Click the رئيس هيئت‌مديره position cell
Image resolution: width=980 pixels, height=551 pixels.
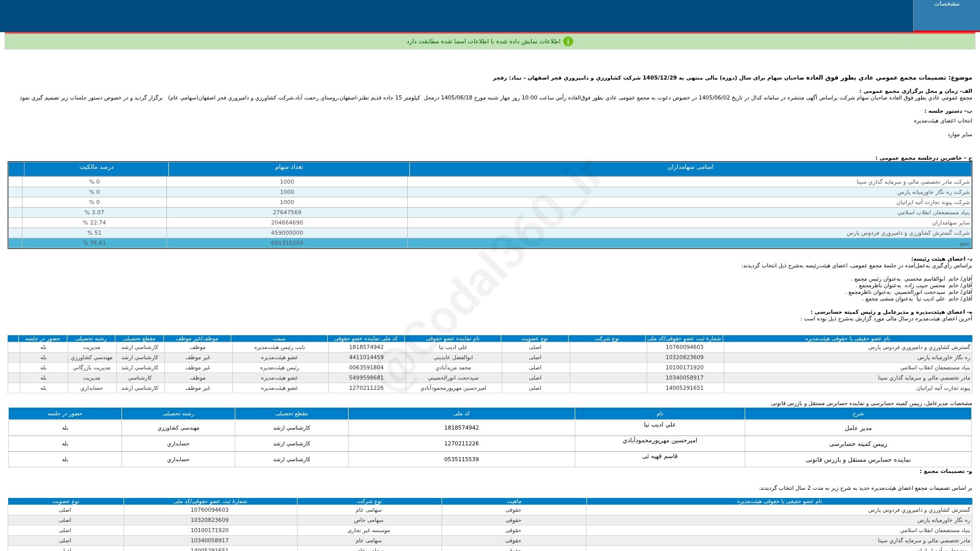pos(280,368)
